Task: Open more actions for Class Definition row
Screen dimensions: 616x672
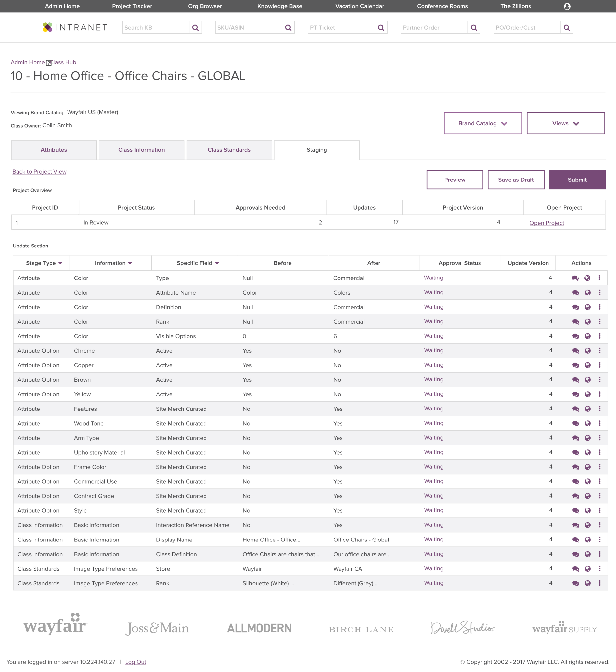Action: click(x=600, y=554)
